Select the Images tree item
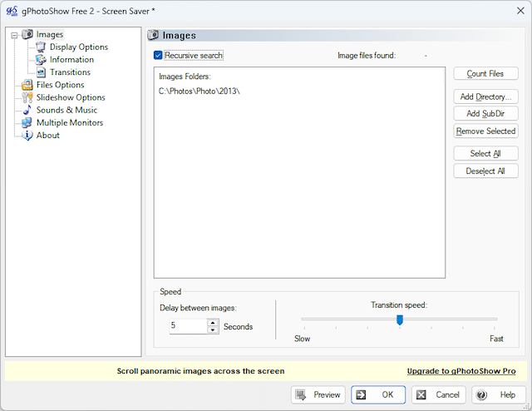 tap(50, 35)
